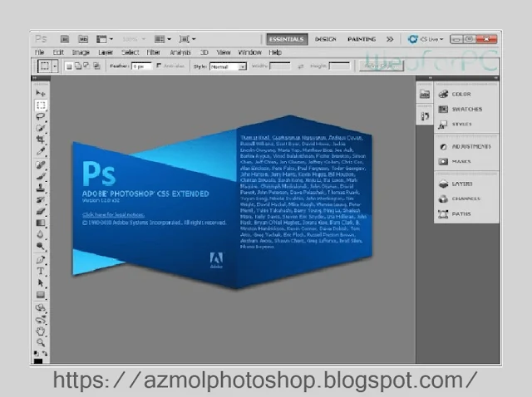Open the Screen Mode dropdown
Image resolution: width=532 pixels, height=397 pixels.
tap(187, 39)
